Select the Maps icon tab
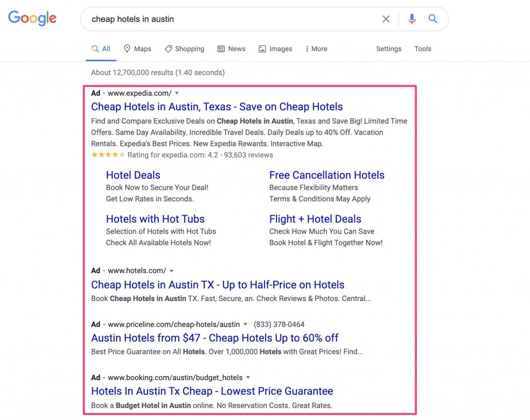 (128, 48)
